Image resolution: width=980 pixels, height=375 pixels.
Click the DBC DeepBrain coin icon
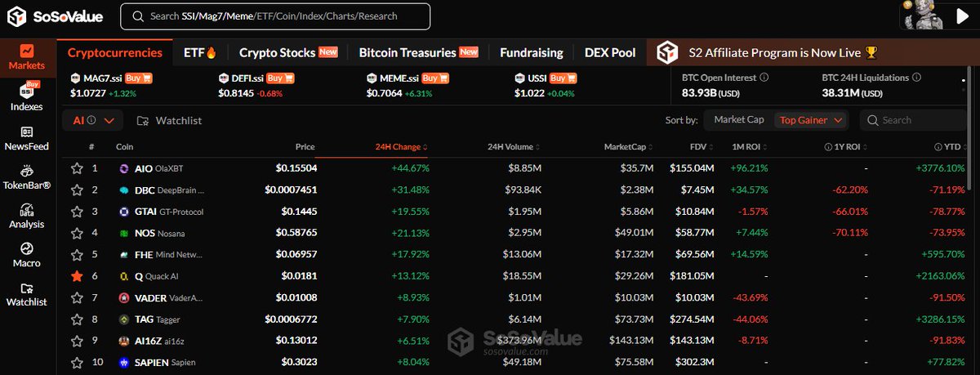124,190
